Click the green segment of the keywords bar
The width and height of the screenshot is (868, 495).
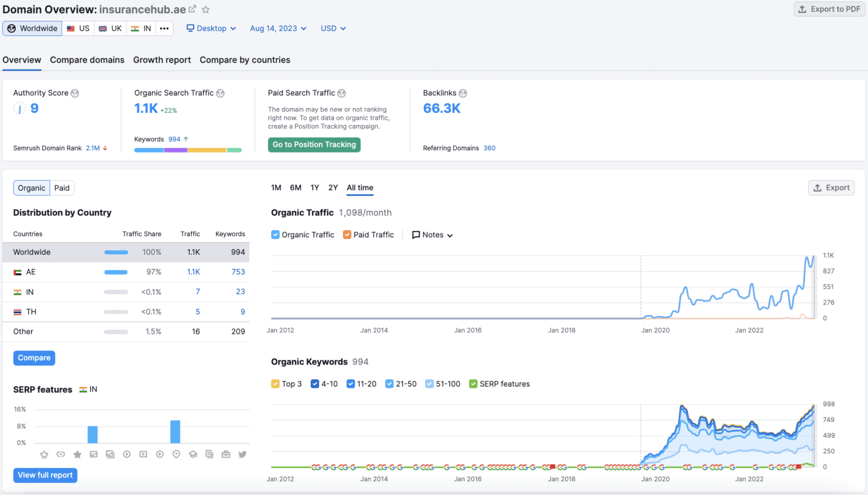[x=235, y=150]
